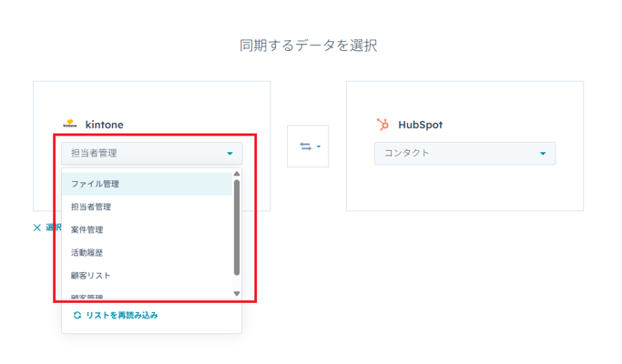The height and width of the screenshot is (364, 622).
Task: Click the kintone logo icon
Action: pyautogui.click(x=70, y=124)
